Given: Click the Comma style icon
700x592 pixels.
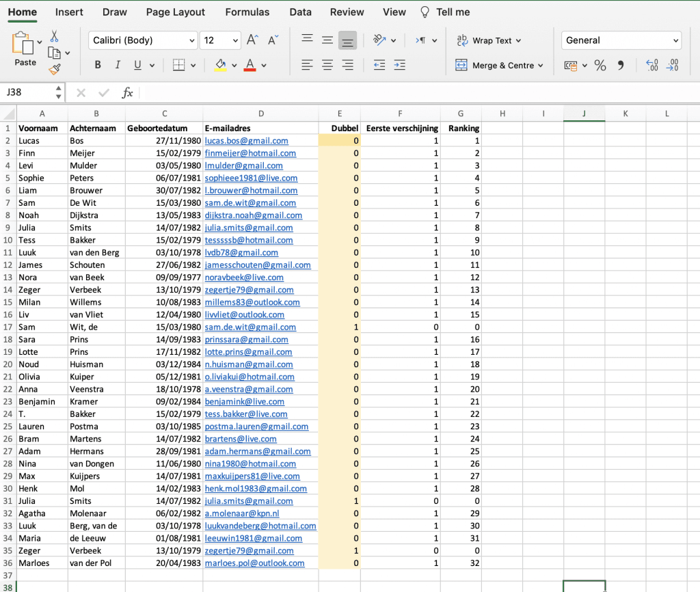Looking at the screenshot, I should (620, 66).
